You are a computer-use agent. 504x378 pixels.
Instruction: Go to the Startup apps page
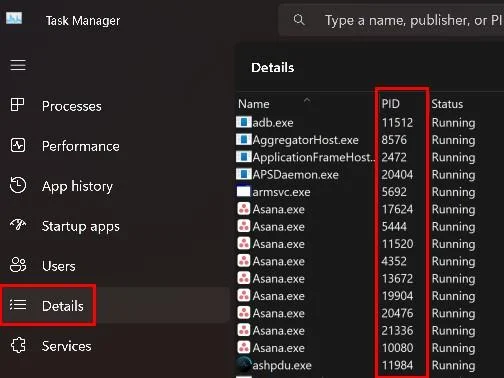tap(81, 227)
